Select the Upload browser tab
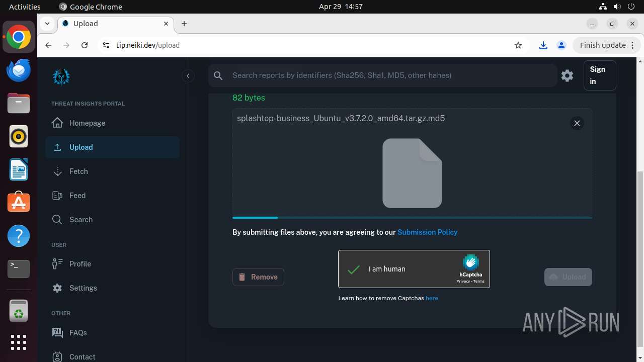This screenshot has height=362, width=644. coord(116,24)
